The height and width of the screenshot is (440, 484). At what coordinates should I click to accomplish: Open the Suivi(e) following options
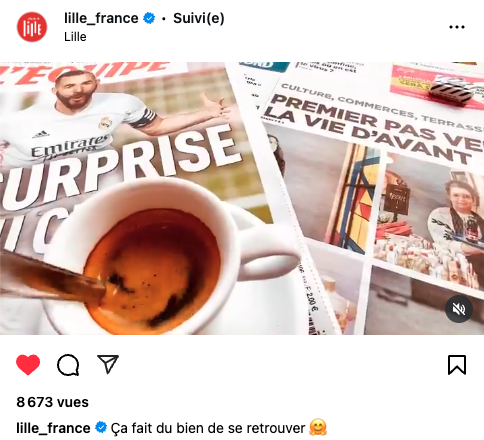(199, 18)
